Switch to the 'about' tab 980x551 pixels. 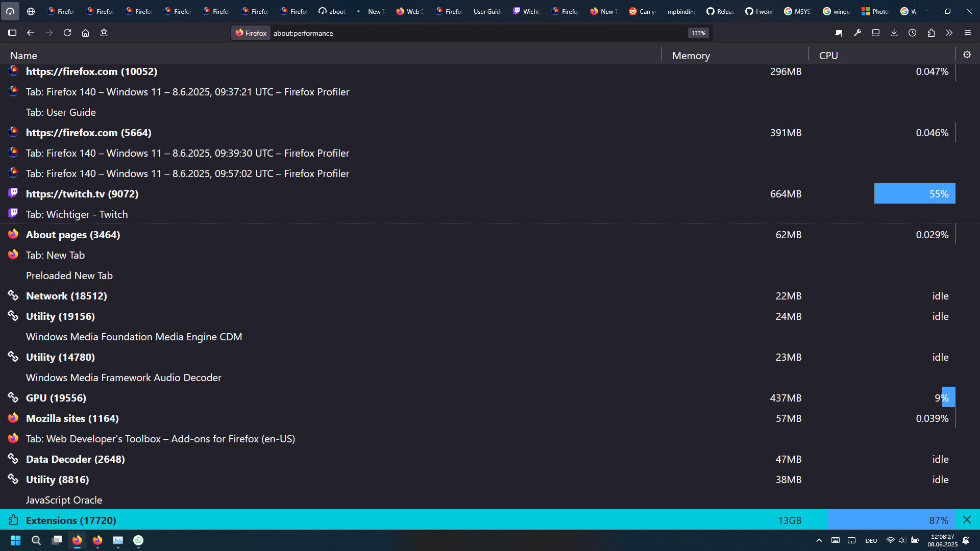[332, 11]
